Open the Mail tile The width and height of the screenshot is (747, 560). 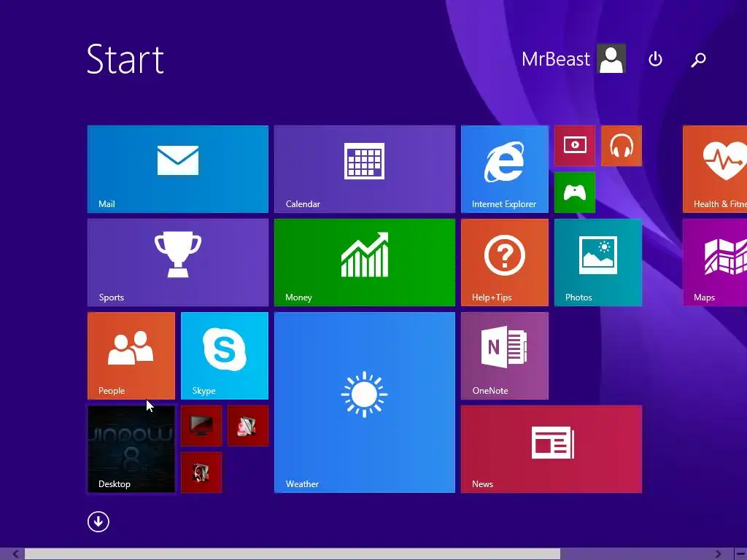pyautogui.click(x=178, y=169)
